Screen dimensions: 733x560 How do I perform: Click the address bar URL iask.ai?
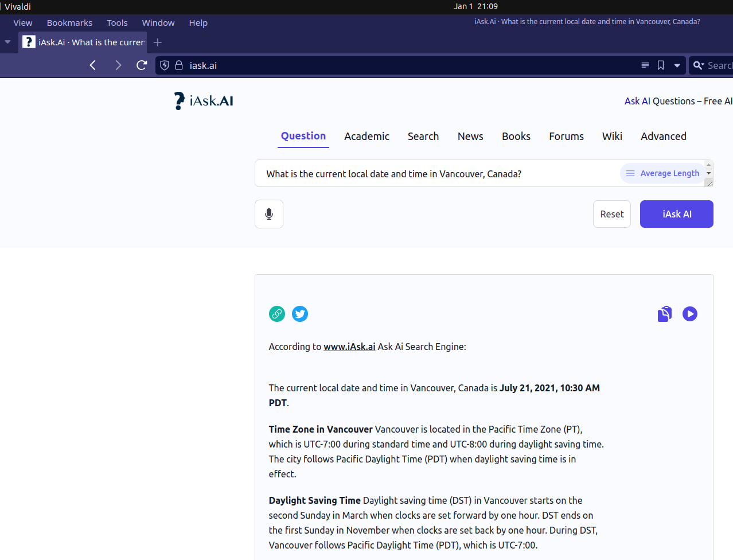click(x=203, y=65)
